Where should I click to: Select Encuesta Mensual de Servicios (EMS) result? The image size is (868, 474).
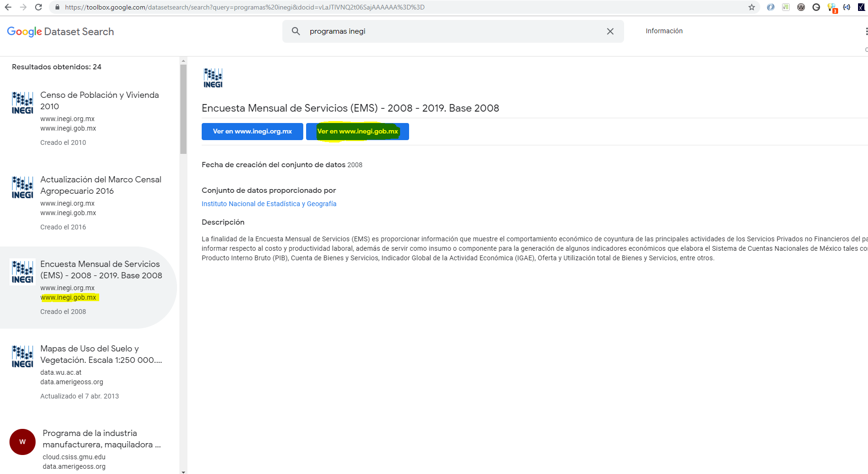click(x=88, y=287)
